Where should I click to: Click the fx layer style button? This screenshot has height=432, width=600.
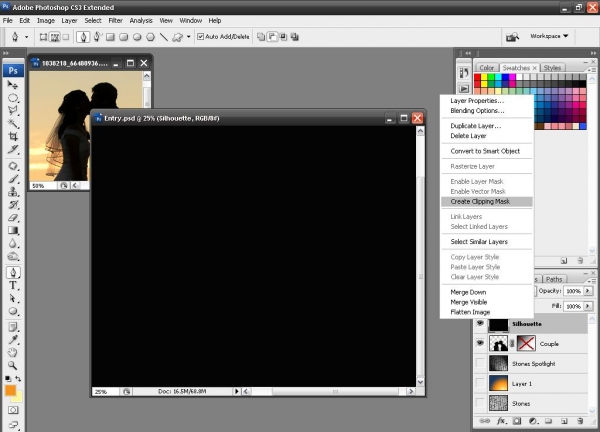(x=501, y=421)
